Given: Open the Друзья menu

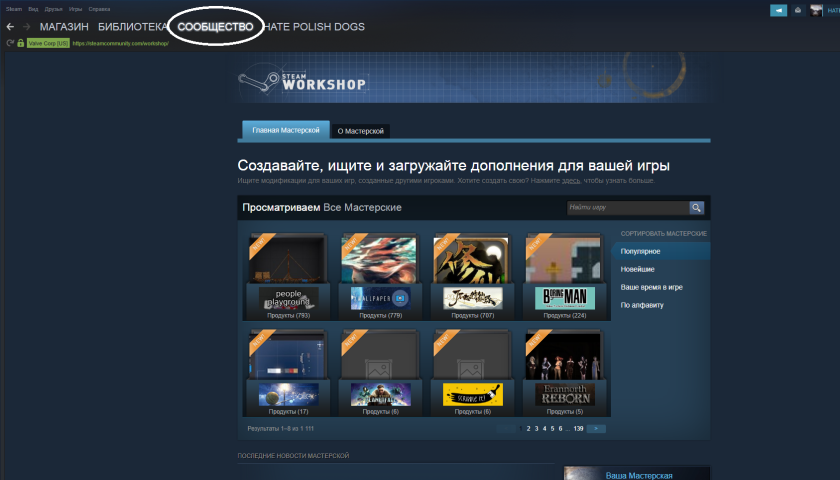Looking at the screenshot, I should tap(54, 9).
